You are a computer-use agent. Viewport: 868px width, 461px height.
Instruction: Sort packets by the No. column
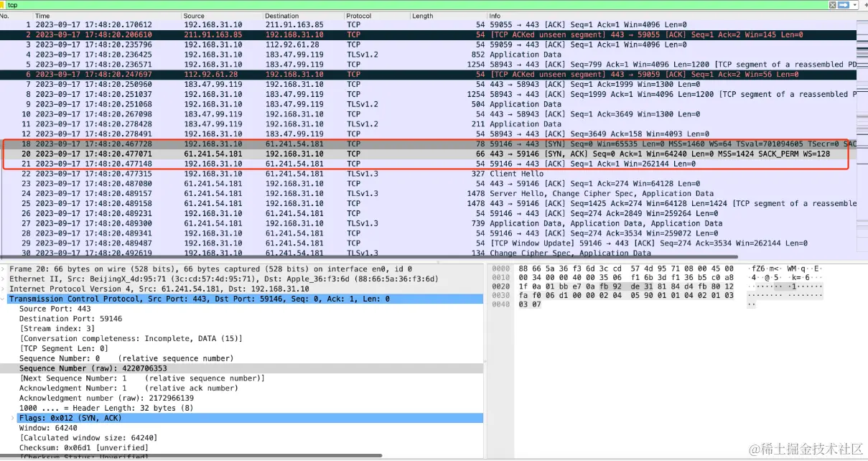tap(16, 16)
